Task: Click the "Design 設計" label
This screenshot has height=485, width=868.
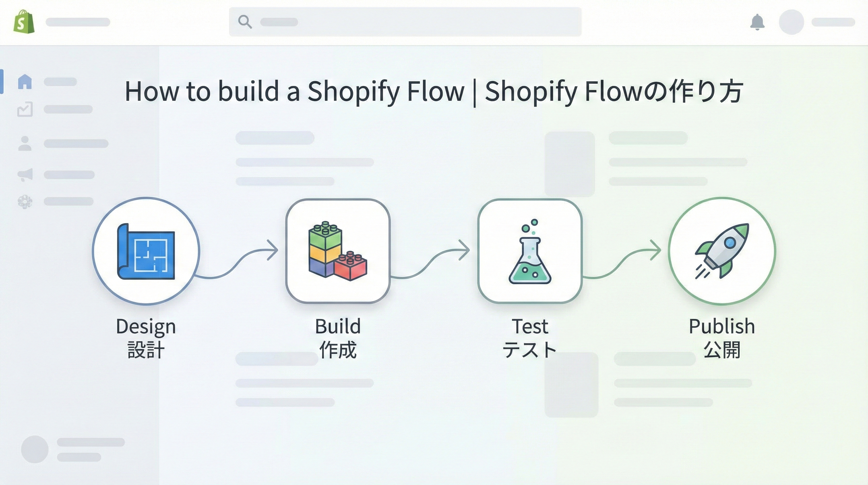Action: coord(146,338)
